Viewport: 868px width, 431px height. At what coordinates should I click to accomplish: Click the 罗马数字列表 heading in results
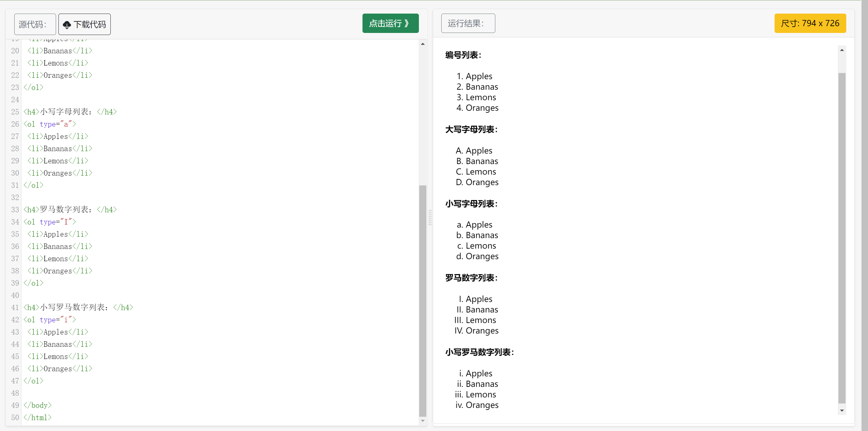471,278
